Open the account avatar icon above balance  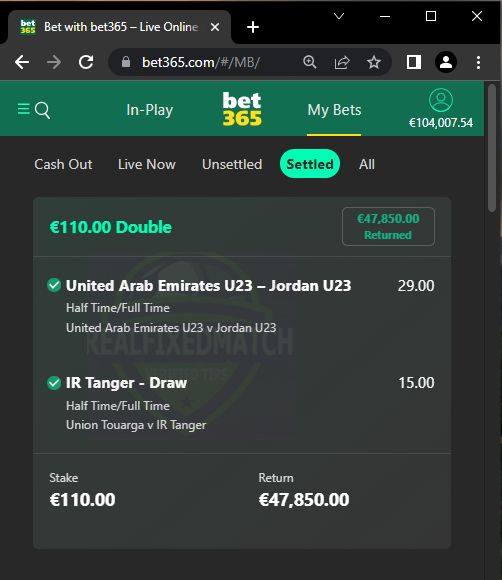tap(441, 100)
